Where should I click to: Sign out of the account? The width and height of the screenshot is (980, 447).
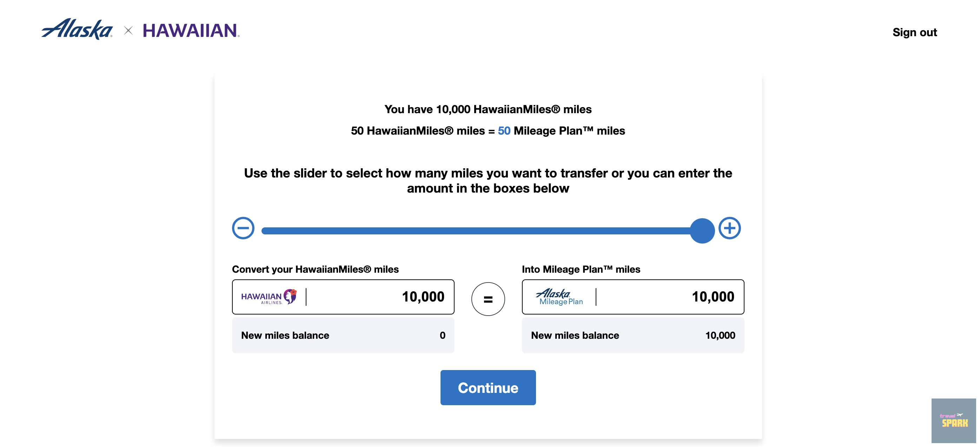pyautogui.click(x=915, y=32)
